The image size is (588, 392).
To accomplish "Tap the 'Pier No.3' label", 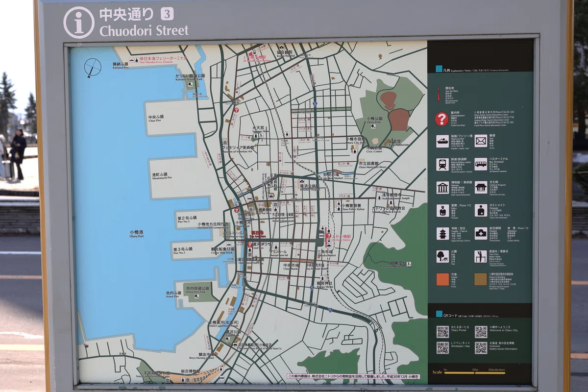I will (179, 253).
